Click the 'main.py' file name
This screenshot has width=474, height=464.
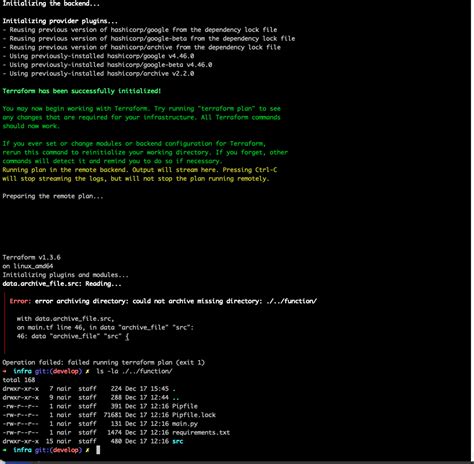(x=185, y=424)
